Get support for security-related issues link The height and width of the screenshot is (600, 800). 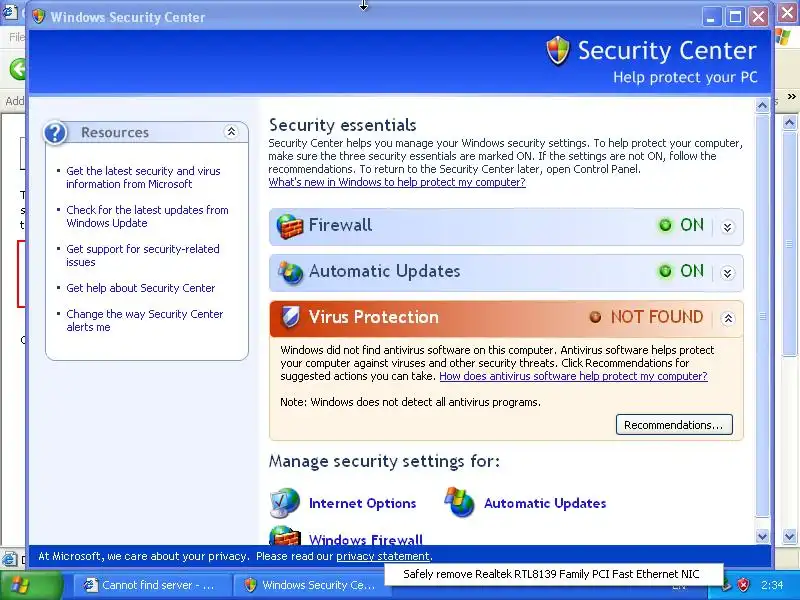click(143, 256)
